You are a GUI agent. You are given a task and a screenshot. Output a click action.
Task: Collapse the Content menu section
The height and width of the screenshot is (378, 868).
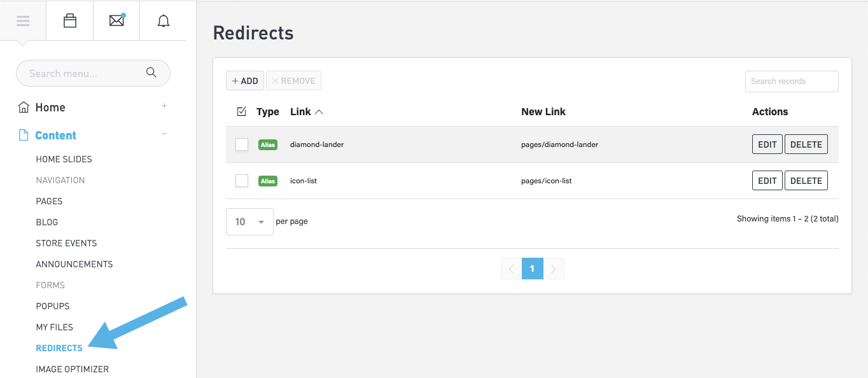tap(164, 134)
